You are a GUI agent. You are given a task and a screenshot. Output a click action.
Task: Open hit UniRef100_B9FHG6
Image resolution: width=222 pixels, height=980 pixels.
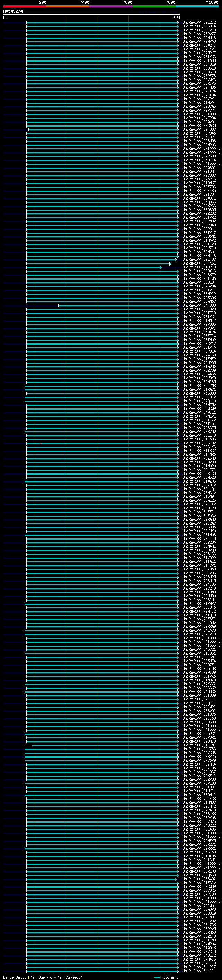coord(199,88)
